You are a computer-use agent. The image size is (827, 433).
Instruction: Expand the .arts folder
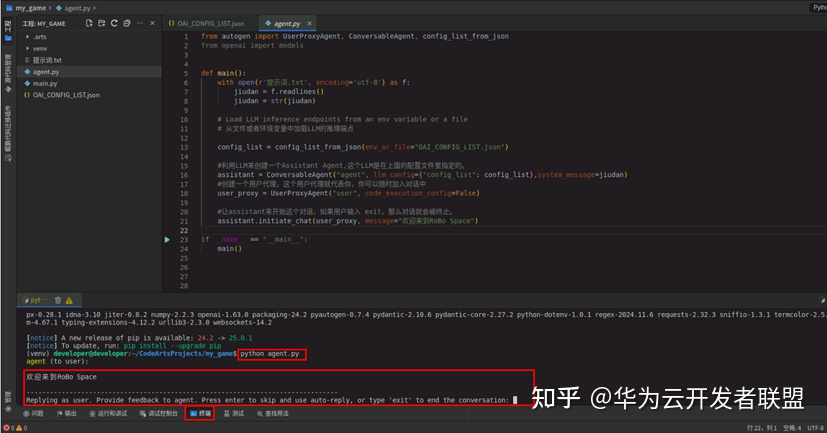(40, 37)
